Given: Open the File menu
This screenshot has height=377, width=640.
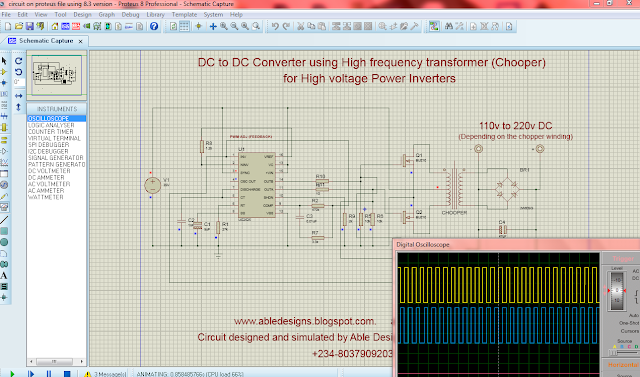Looking at the screenshot, I should click(6, 14).
